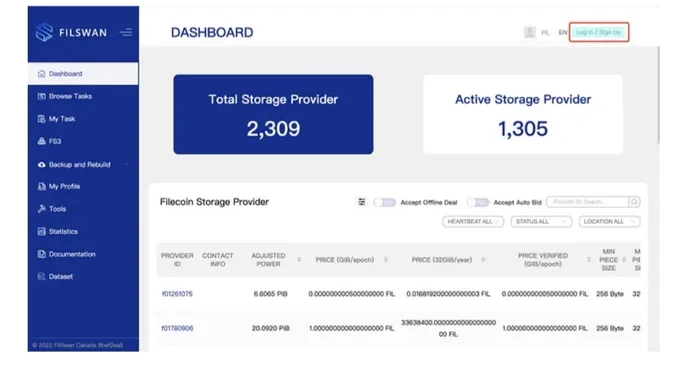This screenshot has width=680, height=370.
Task: Sort by Price (GiB/epoch) arrows
Action: (386, 259)
